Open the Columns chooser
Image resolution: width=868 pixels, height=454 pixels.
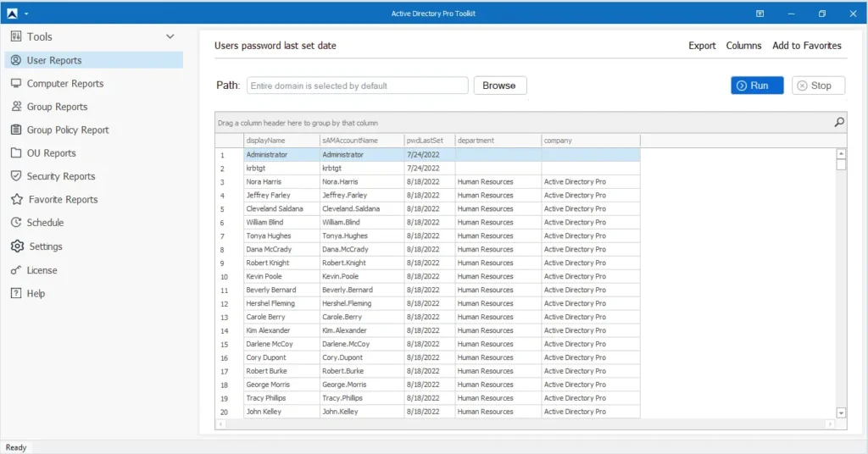pos(743,46)
